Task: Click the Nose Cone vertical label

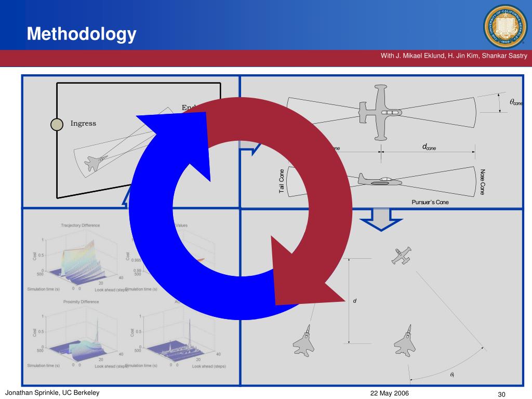Action: [483, 182]
